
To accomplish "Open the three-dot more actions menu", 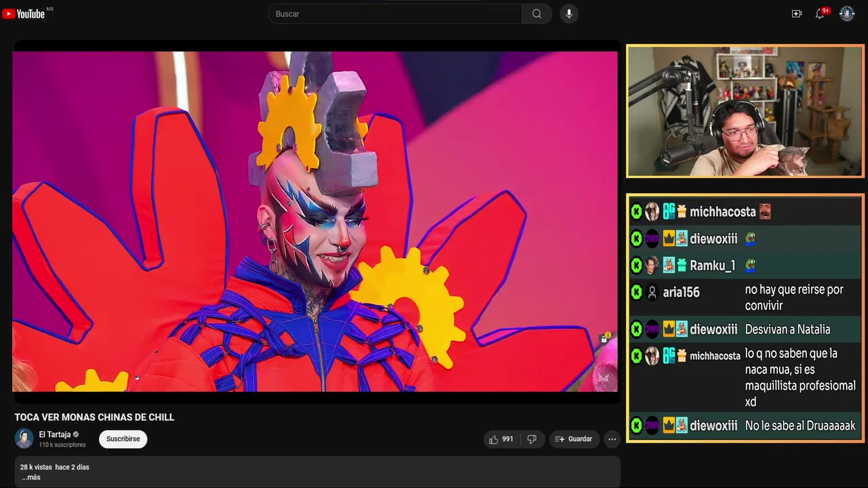I will 612,439.
